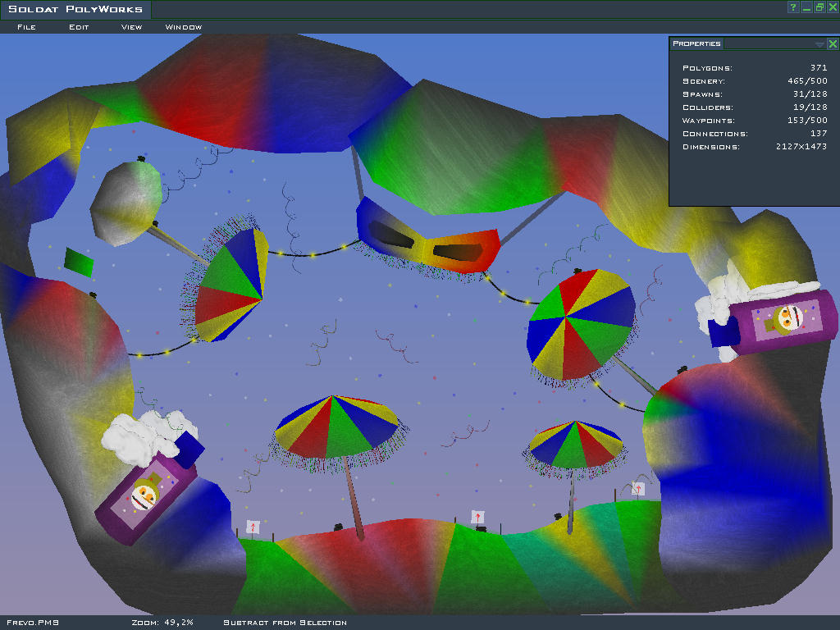Click the Waypoints count row in Properties
This screenshot has width=840, height=630.
coord(755,121)
